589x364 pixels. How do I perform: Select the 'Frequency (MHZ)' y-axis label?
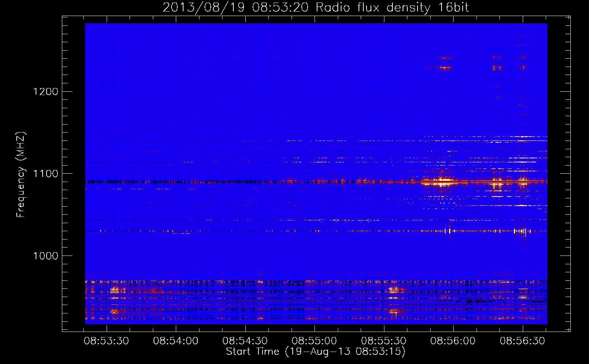tap(21, 175)
